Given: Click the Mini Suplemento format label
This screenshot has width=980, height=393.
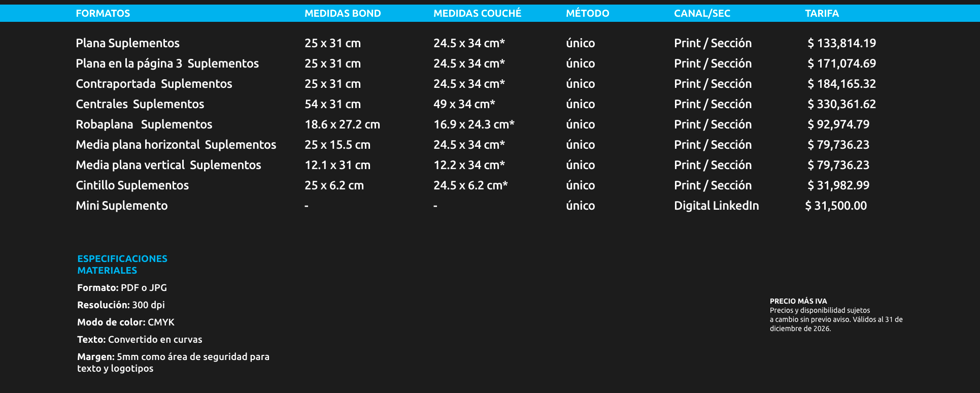Looking at the screenshot, I should click(x=121, y=206).
